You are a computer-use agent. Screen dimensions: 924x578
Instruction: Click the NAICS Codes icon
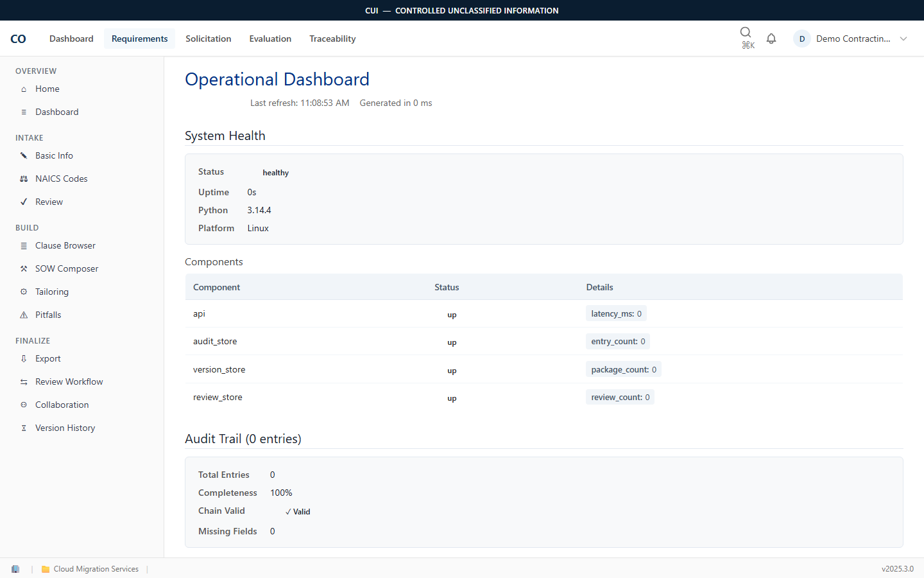click(x=24, y=179)
